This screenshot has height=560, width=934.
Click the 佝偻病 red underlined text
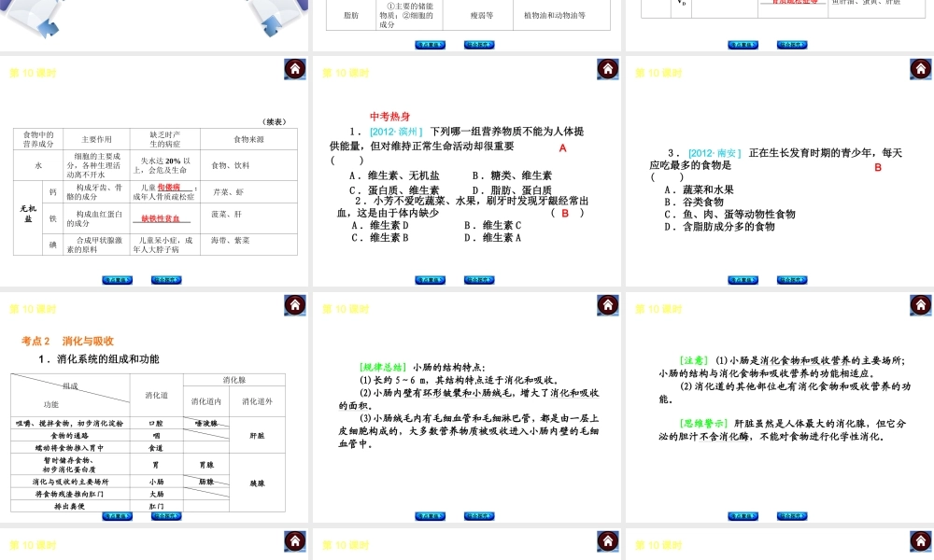[x=168, y=188]
